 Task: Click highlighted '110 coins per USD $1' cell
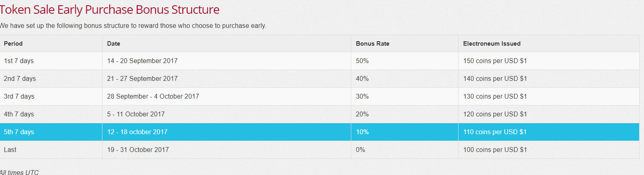tap(549, 132)
